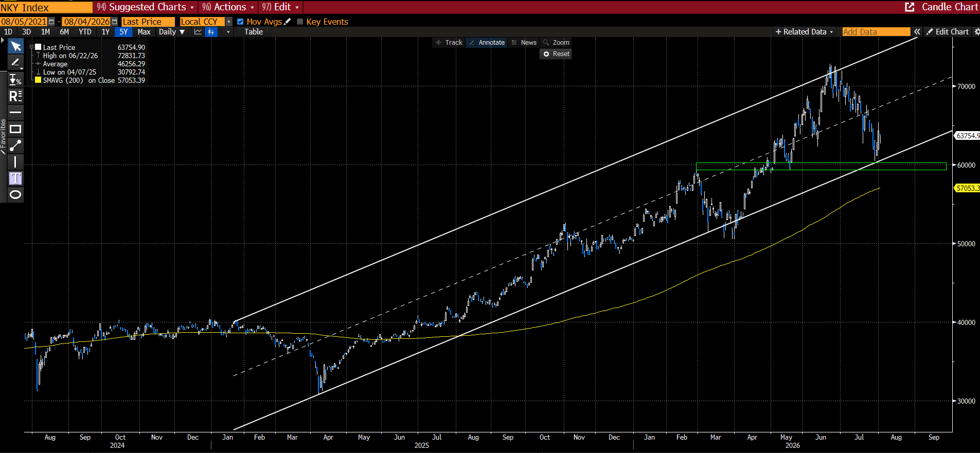
Task: Select the 1Y time range
Action: pos(105,32)
